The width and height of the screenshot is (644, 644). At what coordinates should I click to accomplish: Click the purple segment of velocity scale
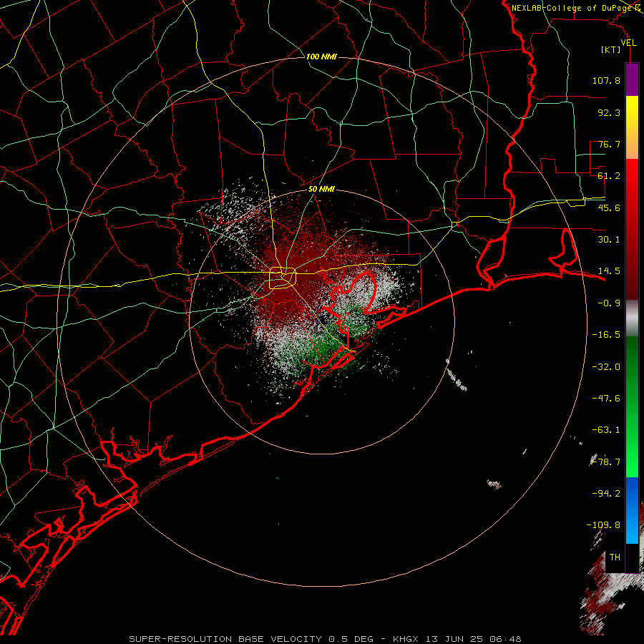click(632, 79)
